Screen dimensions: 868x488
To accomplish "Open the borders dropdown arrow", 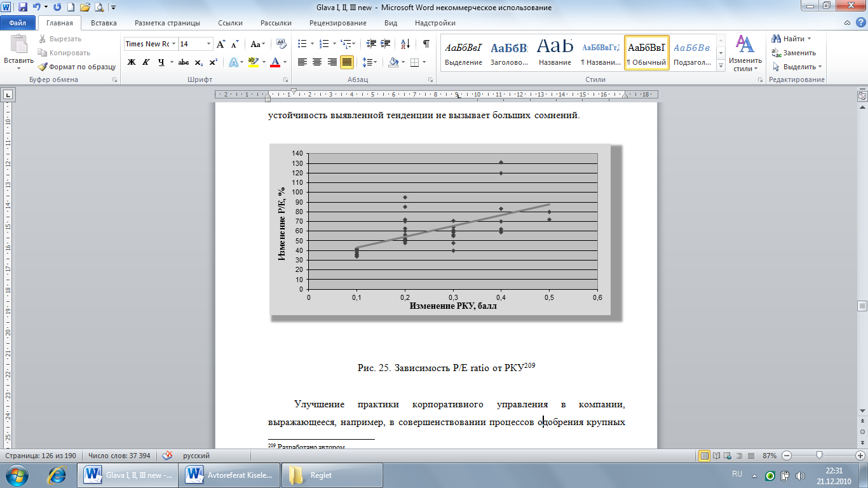I will pyautogui.click(x=424, y=62).
